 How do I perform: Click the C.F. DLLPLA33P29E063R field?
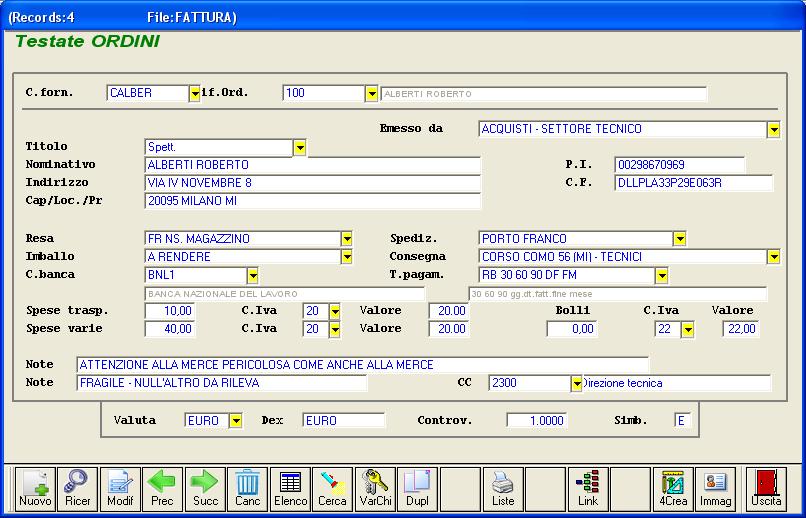point(693,183)
